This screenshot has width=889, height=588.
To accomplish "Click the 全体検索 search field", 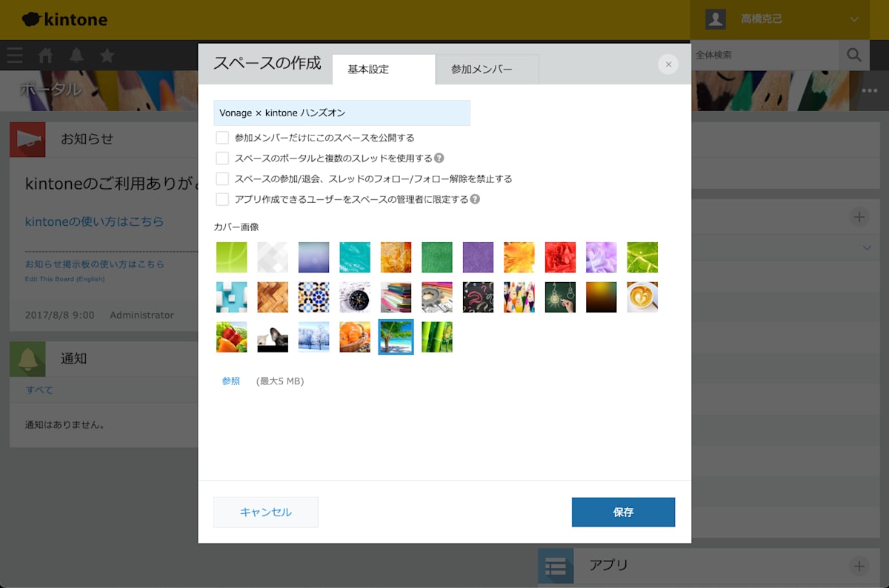I will click(765, 55).
